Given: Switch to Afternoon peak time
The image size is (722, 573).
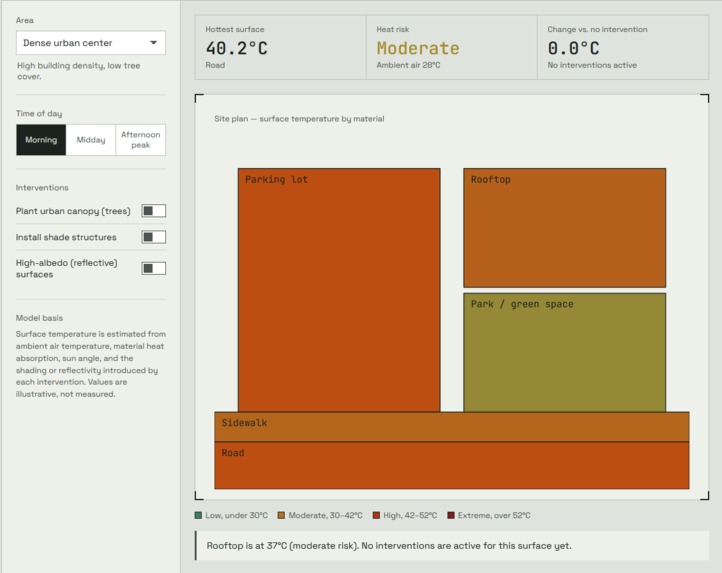Looking at the screenshot, I should point(140,140).
